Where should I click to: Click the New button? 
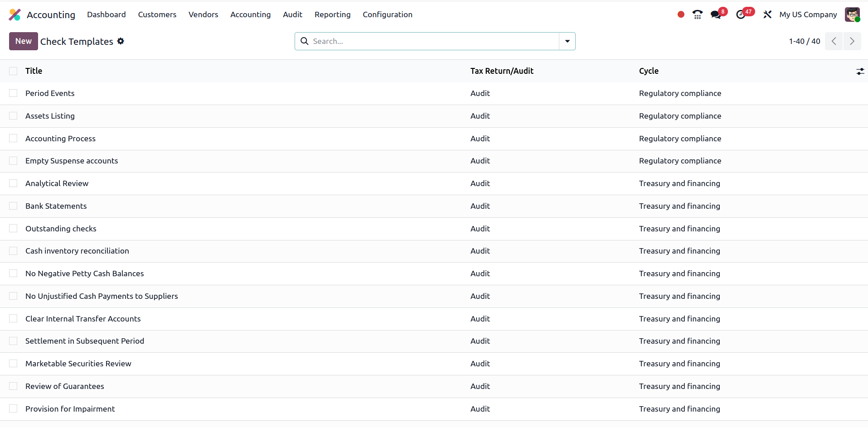pos(23,41)
